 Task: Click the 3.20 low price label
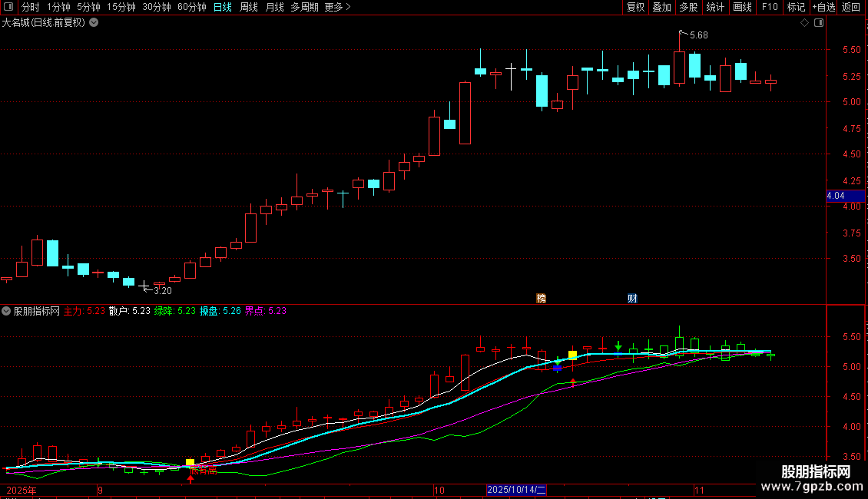(163, 290)
